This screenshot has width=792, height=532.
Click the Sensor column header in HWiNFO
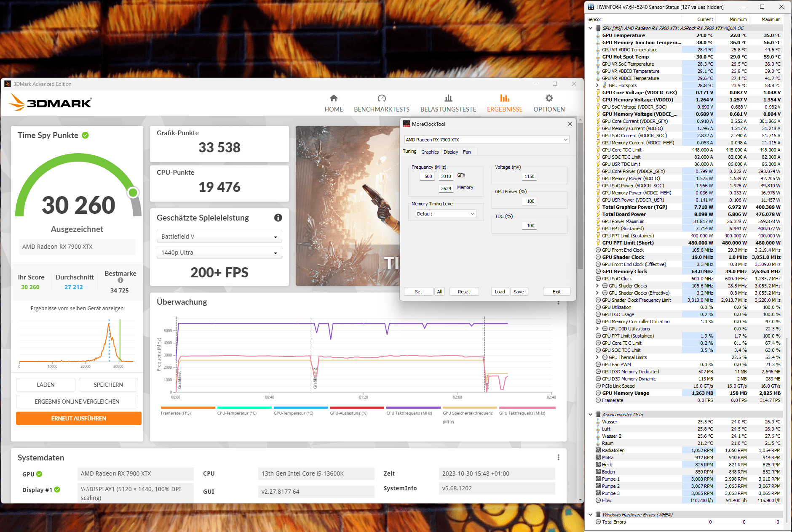[634, 19]
